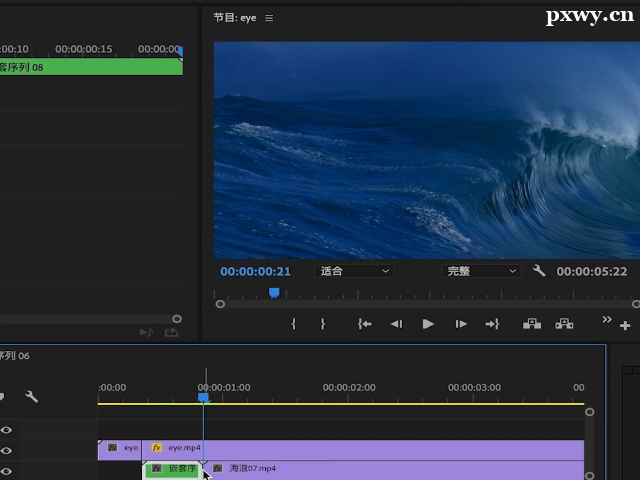This screenshot has height=480, width=640.
Task: Toggle visibility of eye.mp4 track
Action: pos(6,449)
